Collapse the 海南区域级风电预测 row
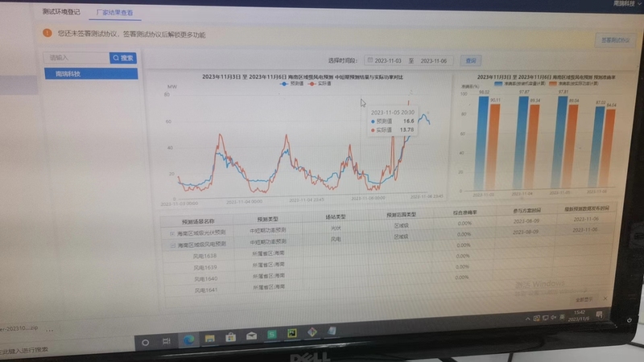The image size is (644, 362). (172, 245)
